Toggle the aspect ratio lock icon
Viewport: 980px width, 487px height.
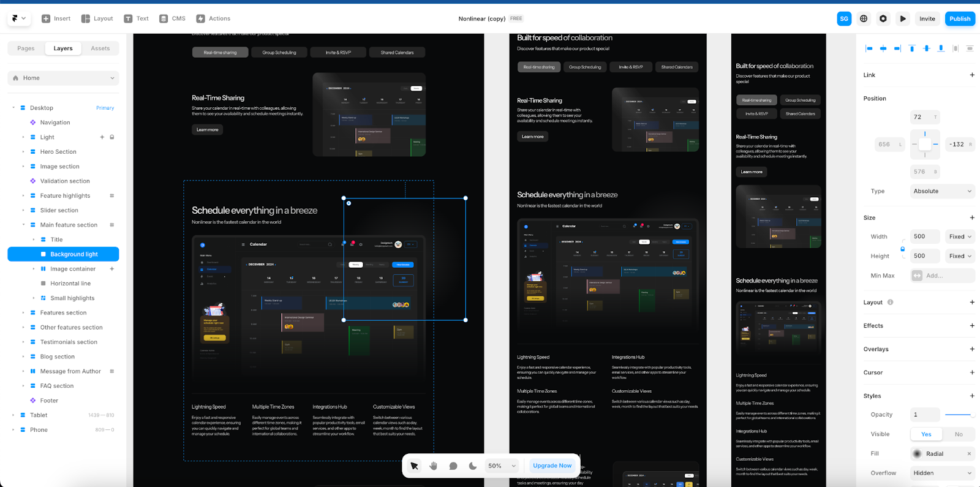pos(903,249)
